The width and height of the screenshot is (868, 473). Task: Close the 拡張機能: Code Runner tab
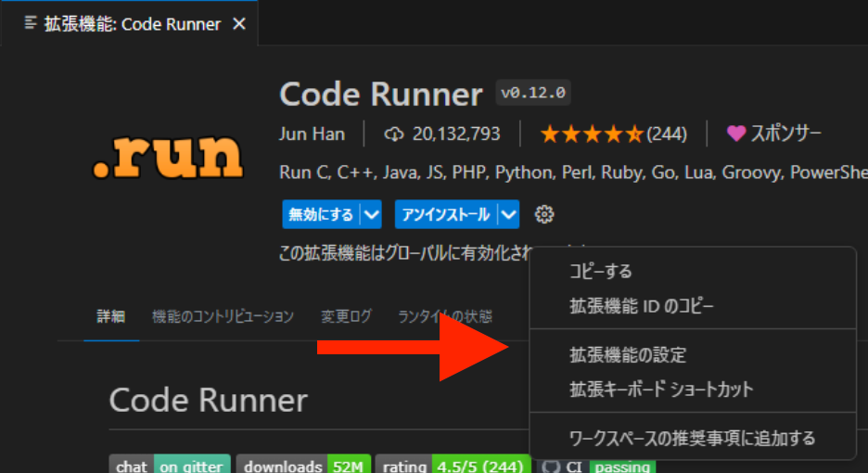pyautogui.click(x=239, y=24)
